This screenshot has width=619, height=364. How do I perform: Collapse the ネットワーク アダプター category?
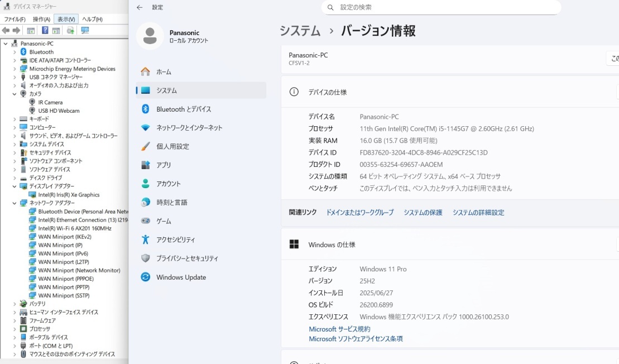pos(14,203)
